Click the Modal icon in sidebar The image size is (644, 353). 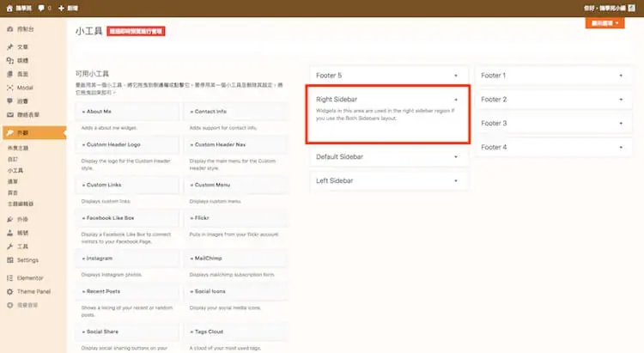tap(10, 88)
